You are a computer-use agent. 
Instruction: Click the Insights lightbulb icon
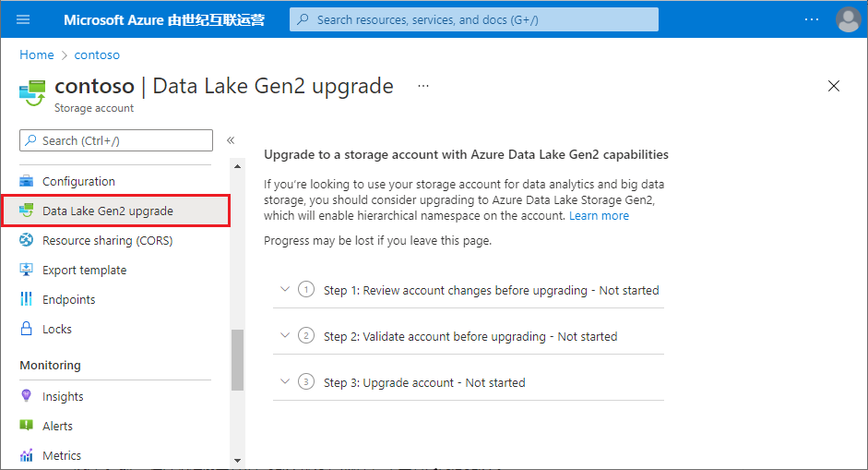coord(26,397)
